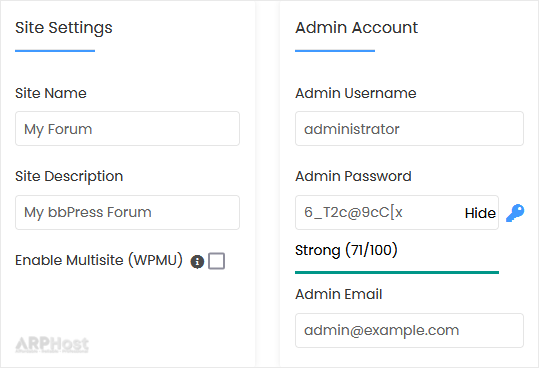Focus the Admin Username field
Image resolution: width=539 pixels, height=368 pixels.
pos(409,129)
